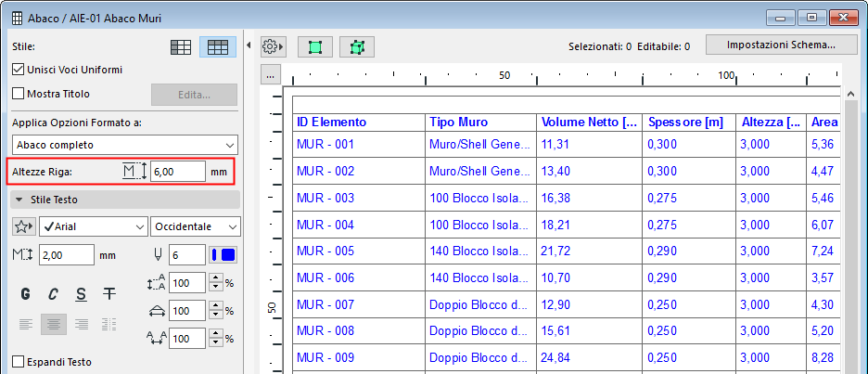The image size is (868, 374).
Task: Open the favorites star button
Action: 24,226
